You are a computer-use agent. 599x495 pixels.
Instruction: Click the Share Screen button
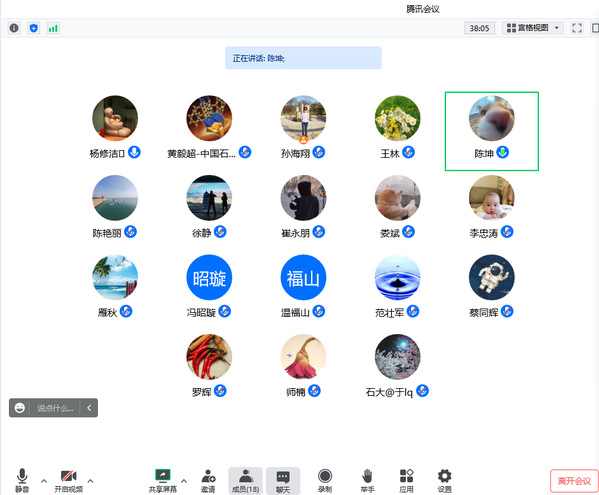point(163,481)
